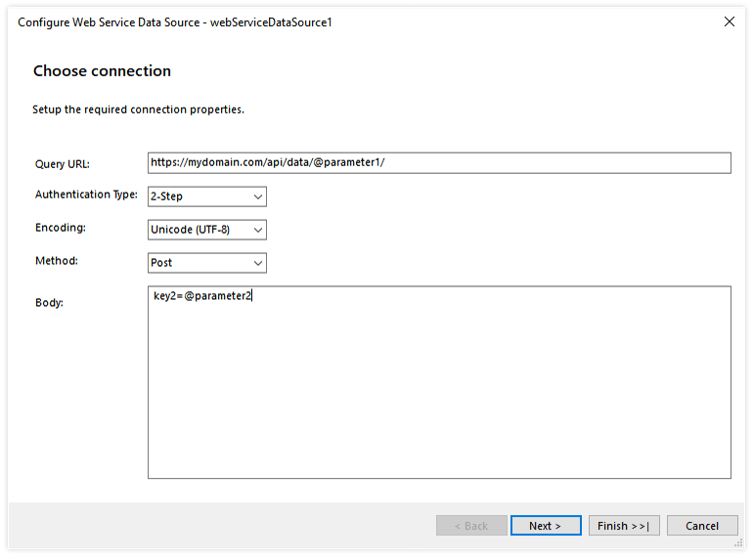This screenshot has height=560, width=753.
Task: Click the 'Setup the required connection properties' text
Action: (138, 109)
